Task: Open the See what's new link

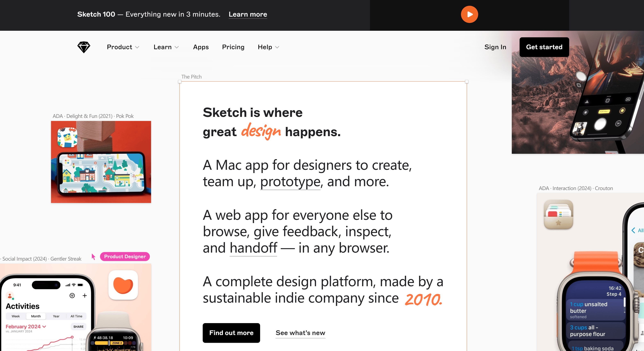Action: [x=300, y=333]
